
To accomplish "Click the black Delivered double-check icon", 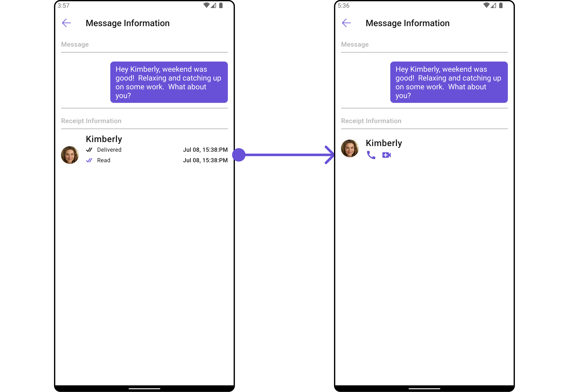I will (89, 150).
